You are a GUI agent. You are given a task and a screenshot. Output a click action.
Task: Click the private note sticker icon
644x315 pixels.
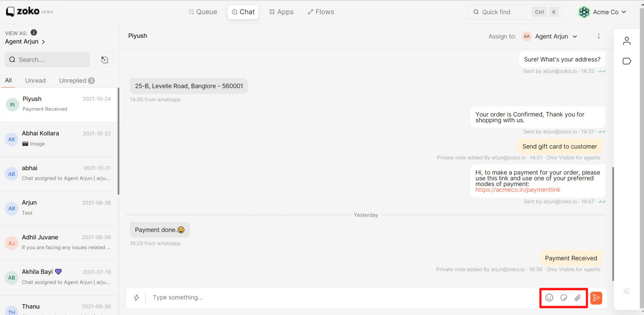tap(564, 298)
